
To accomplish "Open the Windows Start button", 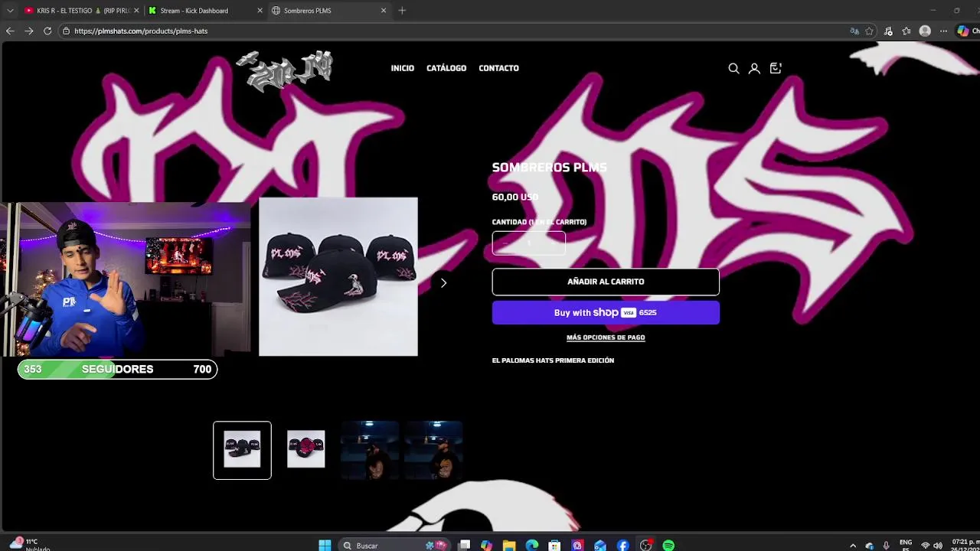I will 325,545.
